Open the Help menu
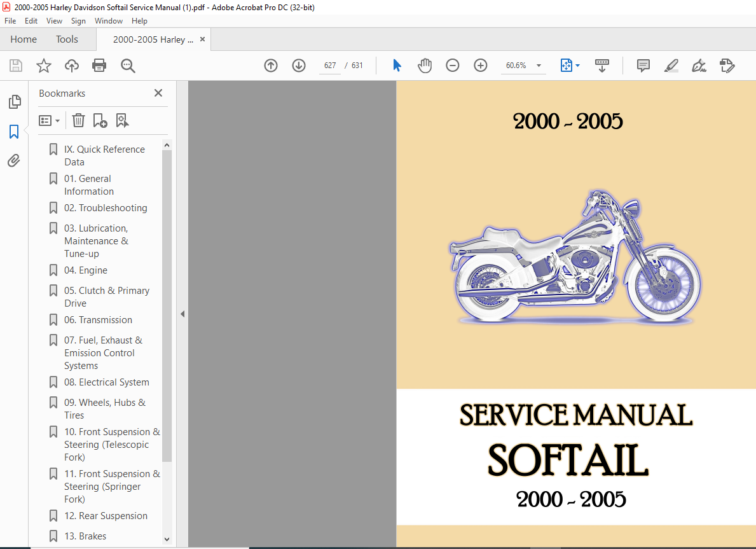The image size is (756, 549). pyautogui.click(x=139, y=21)
